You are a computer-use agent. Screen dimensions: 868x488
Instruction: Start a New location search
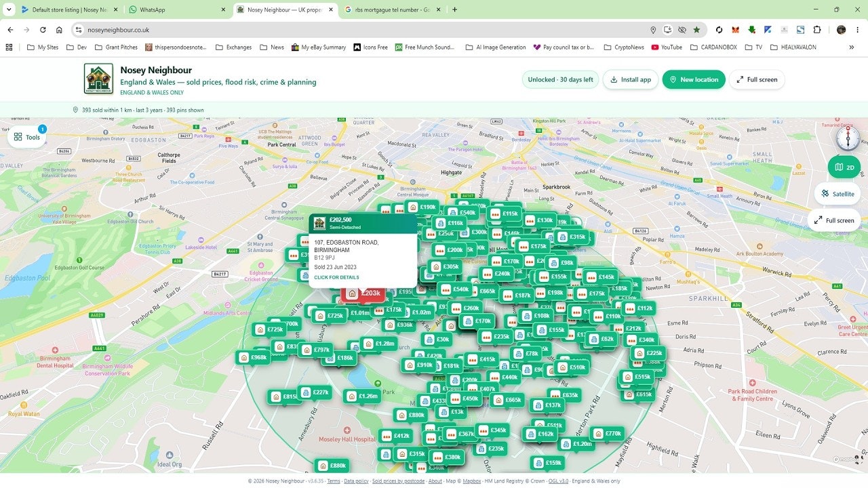pyautogui.click(x=694, y=79)
